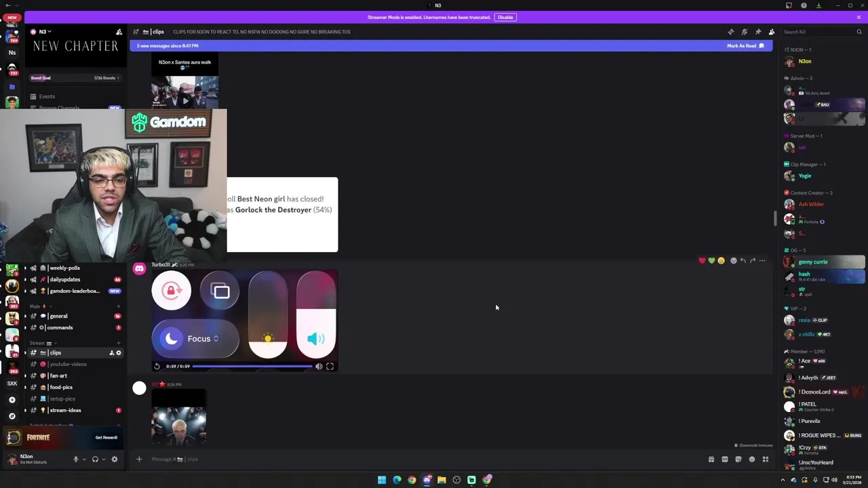
Task: Open the Threads icon in channel header
Action: click(x=730, y=32)
